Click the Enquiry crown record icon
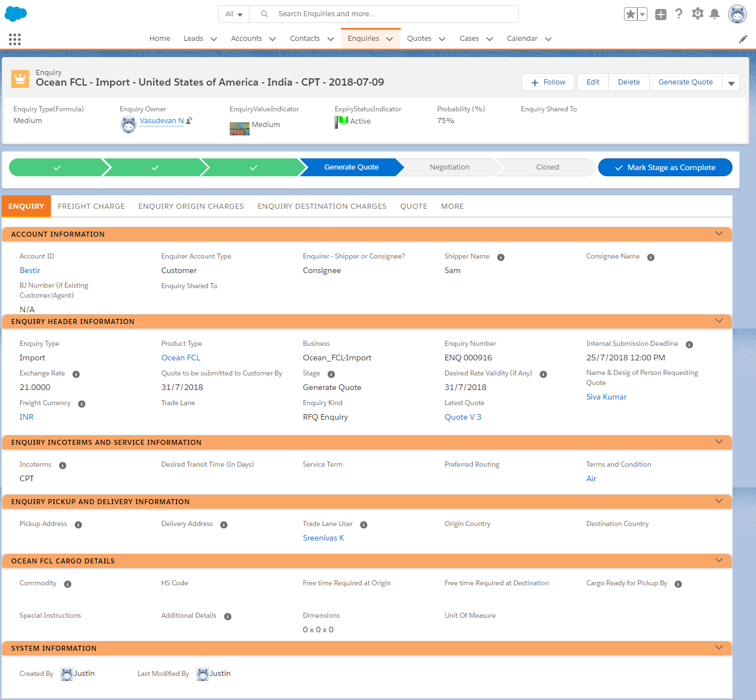 tap(20, 79)
